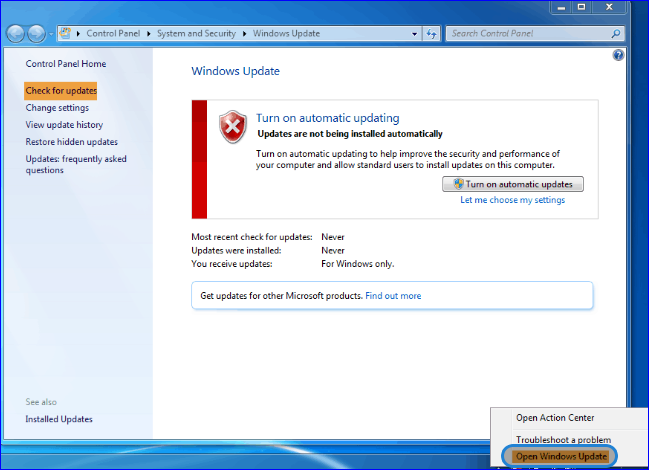
Task: Select the Control Panel breadcrumb
Action: click(x=113, y=34)
